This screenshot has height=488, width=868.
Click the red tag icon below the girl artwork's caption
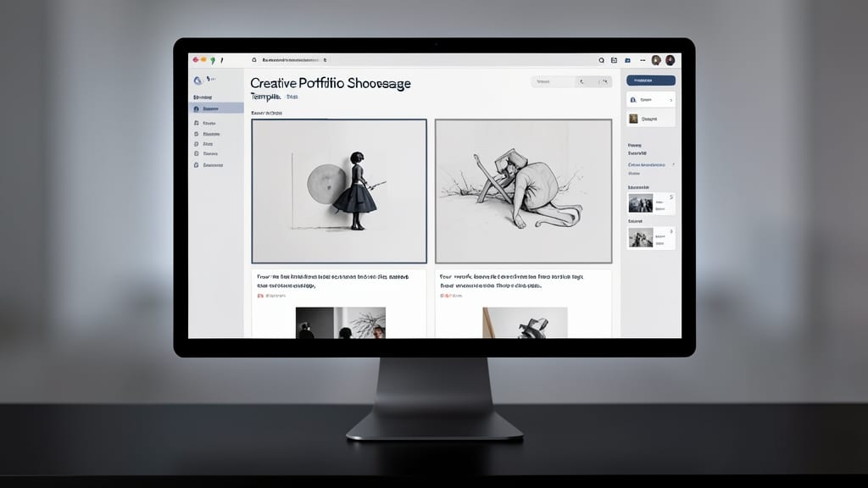(260, 296)
